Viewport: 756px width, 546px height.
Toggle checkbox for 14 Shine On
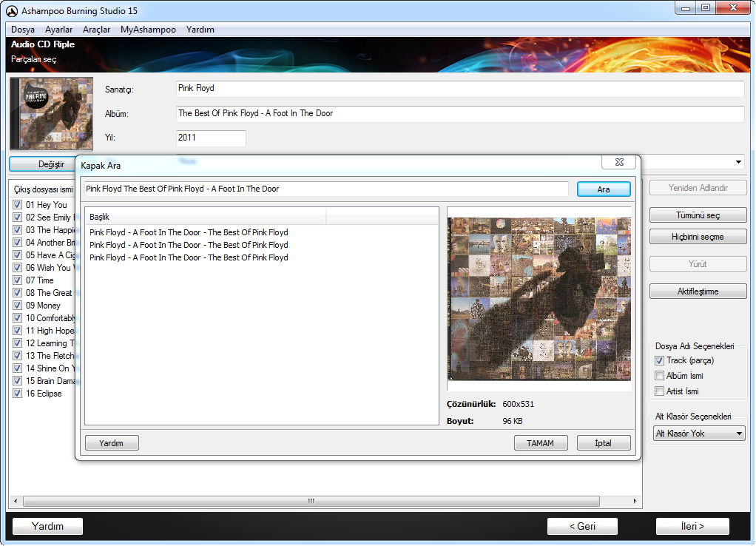pyautogui.click(x=17, y=368)
